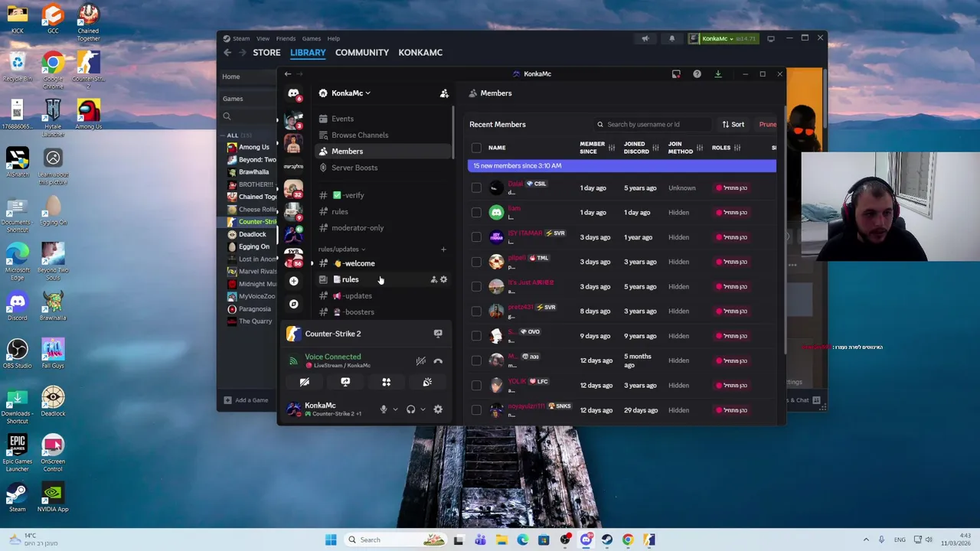Open Discover servers compass icon

pos(293,304)
